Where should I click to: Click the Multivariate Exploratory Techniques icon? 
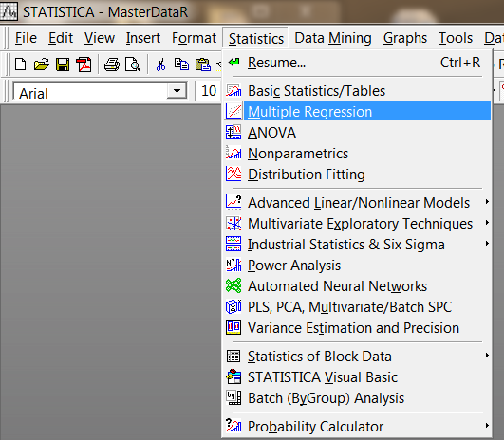233,223
